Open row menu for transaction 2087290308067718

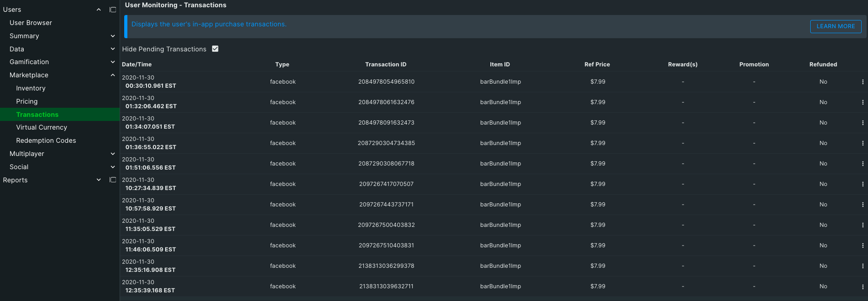tap(863, 164)
